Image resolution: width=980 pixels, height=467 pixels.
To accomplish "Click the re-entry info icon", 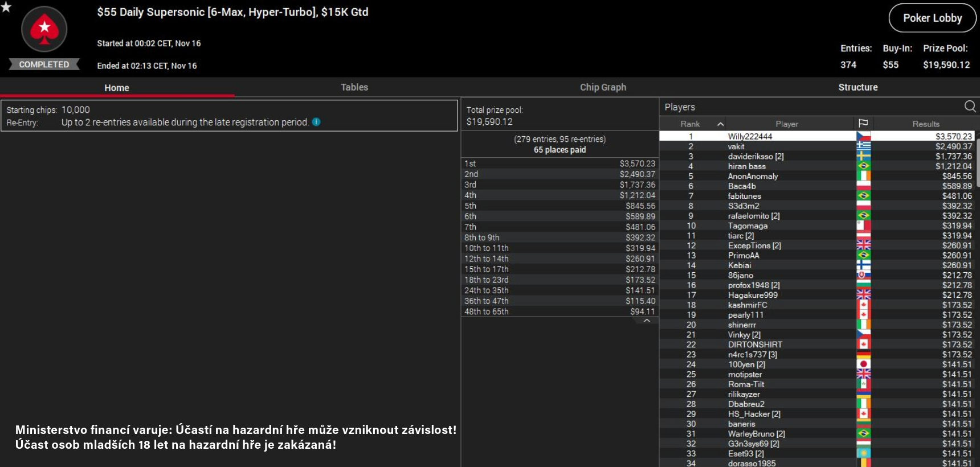I will (x=316, y=122).
